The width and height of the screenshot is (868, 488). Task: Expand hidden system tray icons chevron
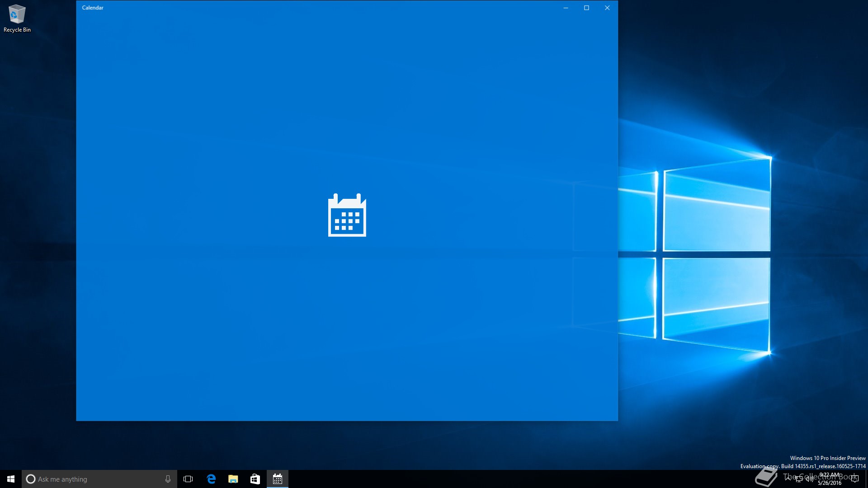[788, 478]
